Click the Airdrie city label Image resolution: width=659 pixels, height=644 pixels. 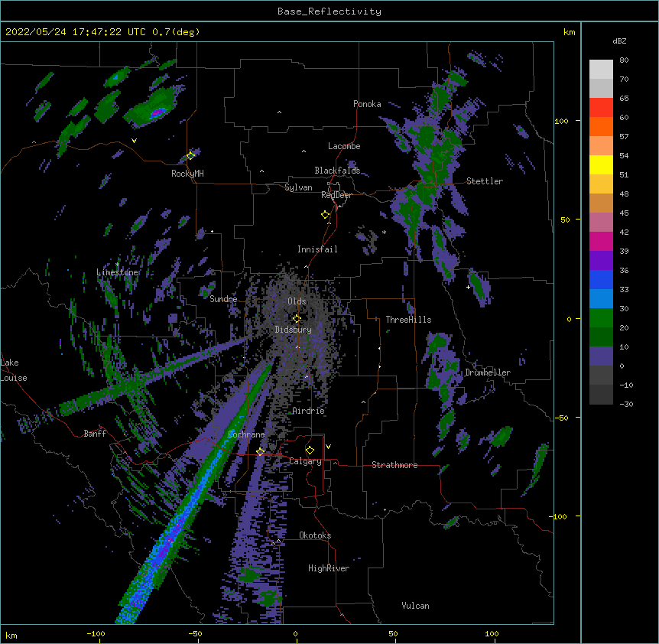[x=309, y=411]
